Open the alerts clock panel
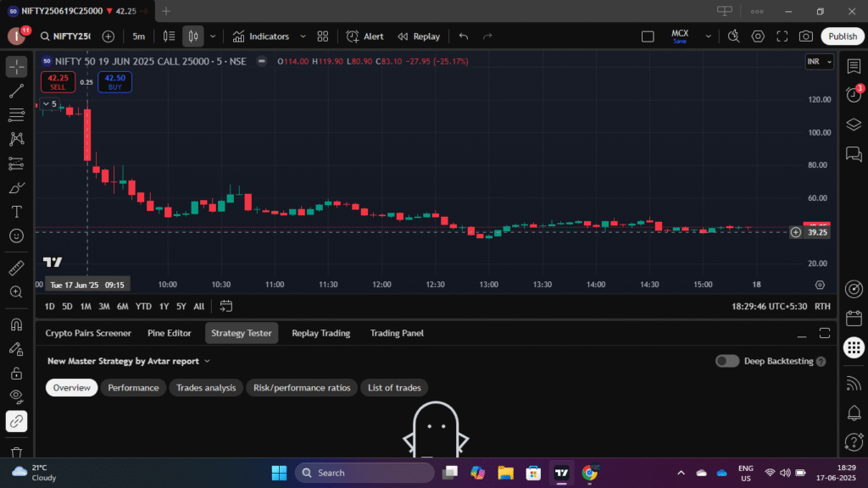868x488 pixels. point(854,95)
